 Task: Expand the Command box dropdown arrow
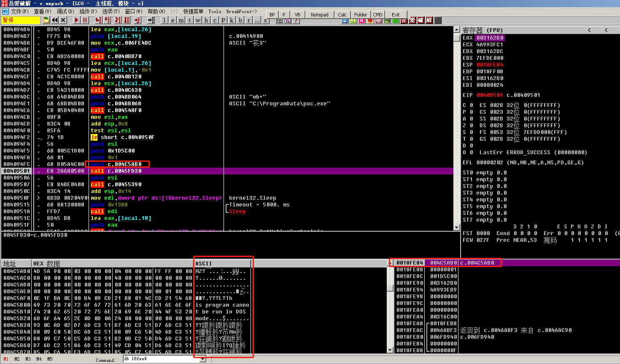click(203, 359)
